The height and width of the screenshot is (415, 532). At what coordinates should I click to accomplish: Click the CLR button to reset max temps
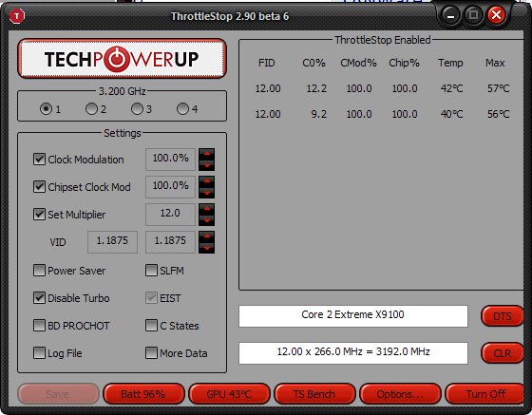503,353
